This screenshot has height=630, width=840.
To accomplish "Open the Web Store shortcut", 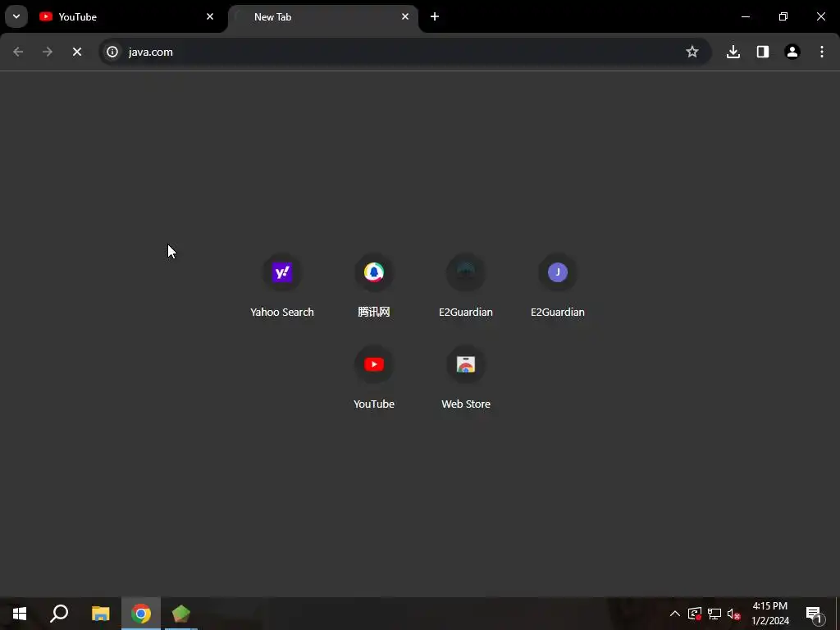I will click(466, 379).
